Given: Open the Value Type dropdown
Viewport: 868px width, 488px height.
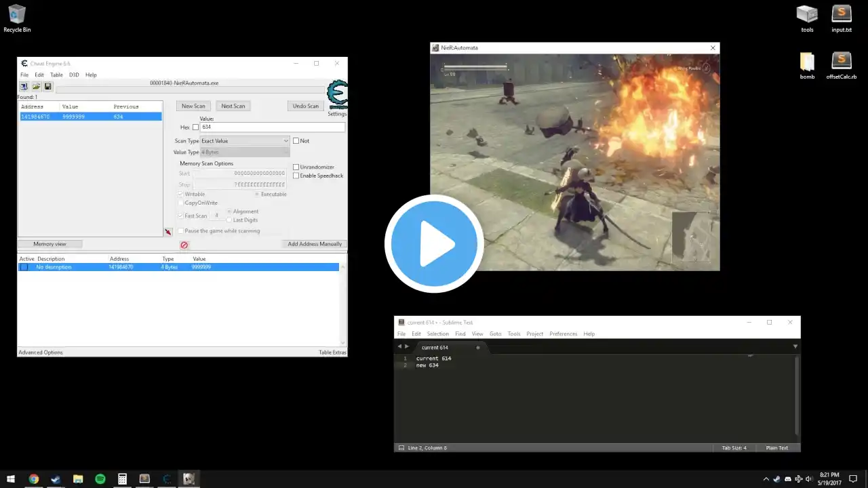Looking at the screenshot, I should 245,152.
